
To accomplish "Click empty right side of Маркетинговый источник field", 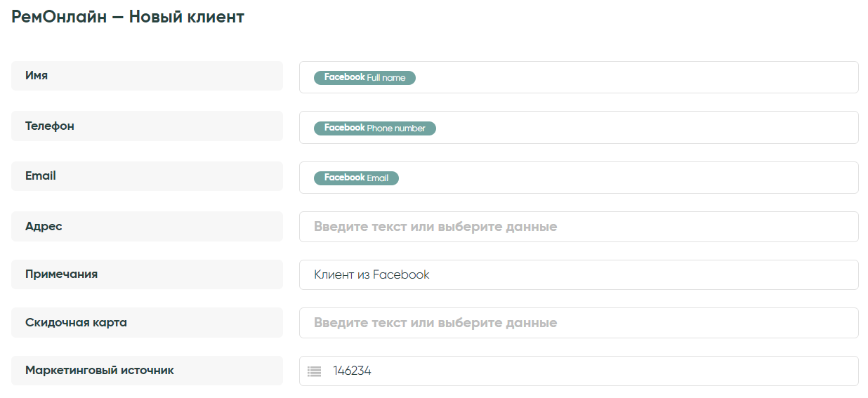I will [x=632, y=371].
